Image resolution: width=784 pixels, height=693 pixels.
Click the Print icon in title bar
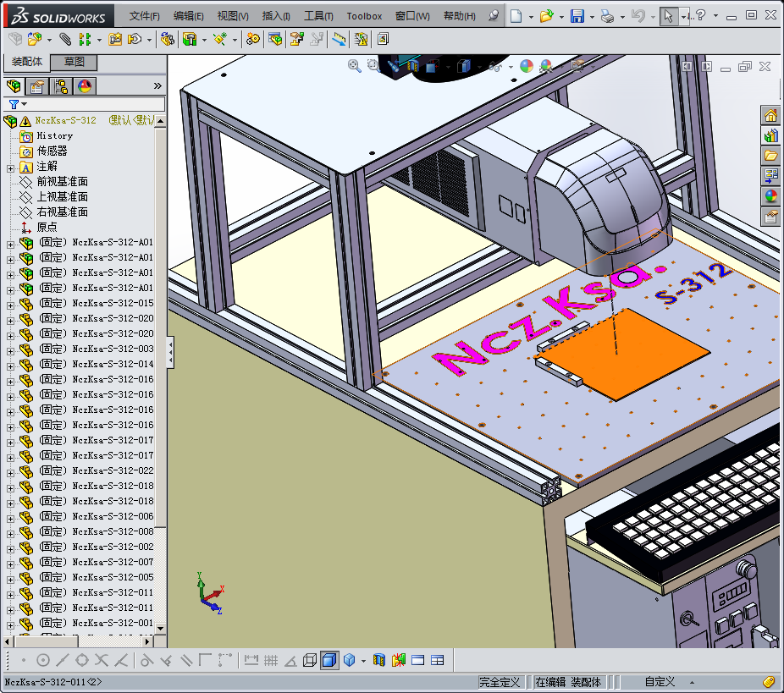pyautogui.click(x=607, y=16)
